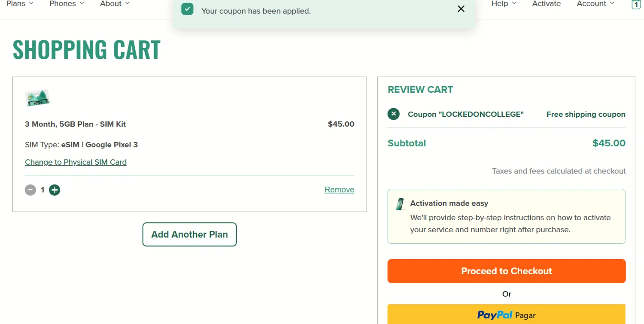644x324 pixels.
Task: Dismiss the coupon applied notification
Action: (x=461, y=9)
